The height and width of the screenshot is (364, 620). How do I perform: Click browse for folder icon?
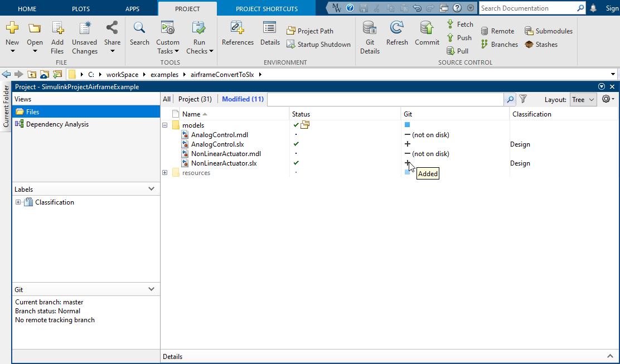[45, 74]
